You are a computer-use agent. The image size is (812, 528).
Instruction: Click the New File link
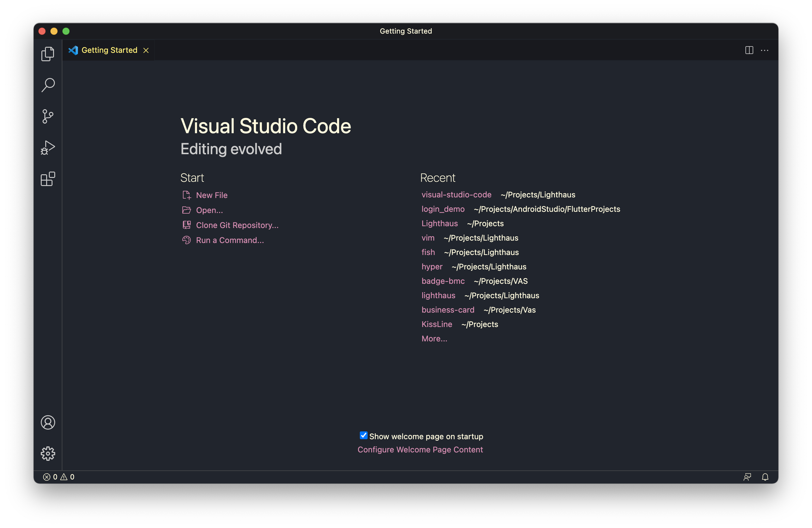pyautogui.click(x=211, y=195)
